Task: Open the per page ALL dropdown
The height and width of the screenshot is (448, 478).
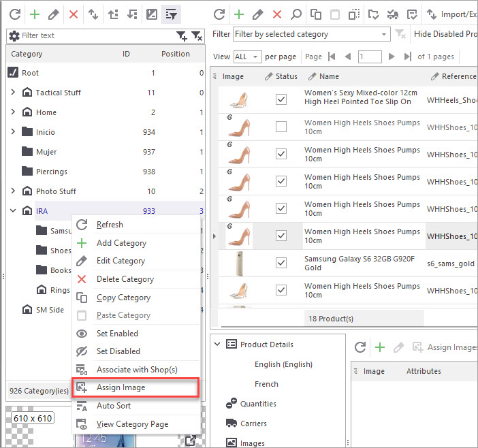Action: click(256, 57)
